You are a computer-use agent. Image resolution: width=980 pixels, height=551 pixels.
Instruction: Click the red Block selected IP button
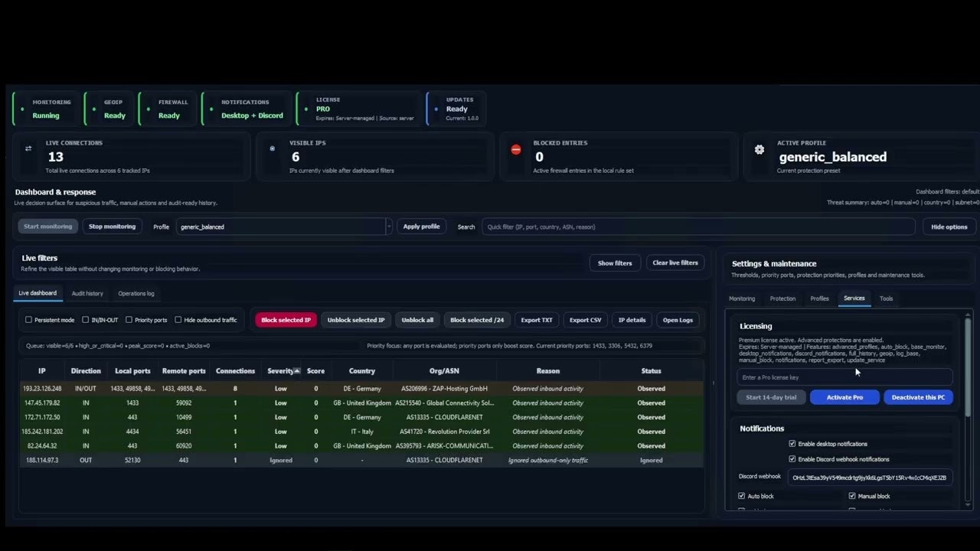286,320
